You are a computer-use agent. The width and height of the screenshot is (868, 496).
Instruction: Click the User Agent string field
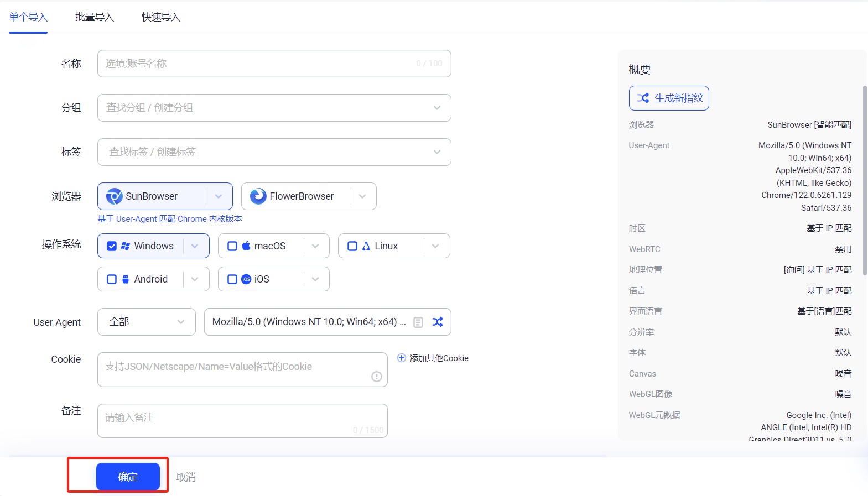[x=328, y=322]
